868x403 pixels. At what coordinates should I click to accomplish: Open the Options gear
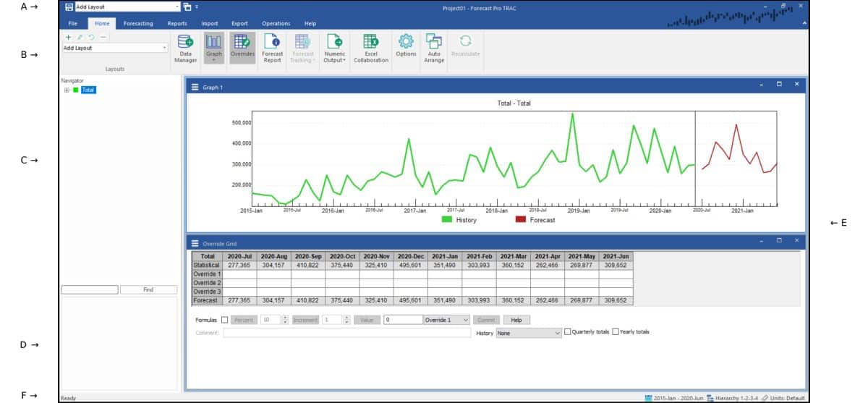click(x=406, y=48)
